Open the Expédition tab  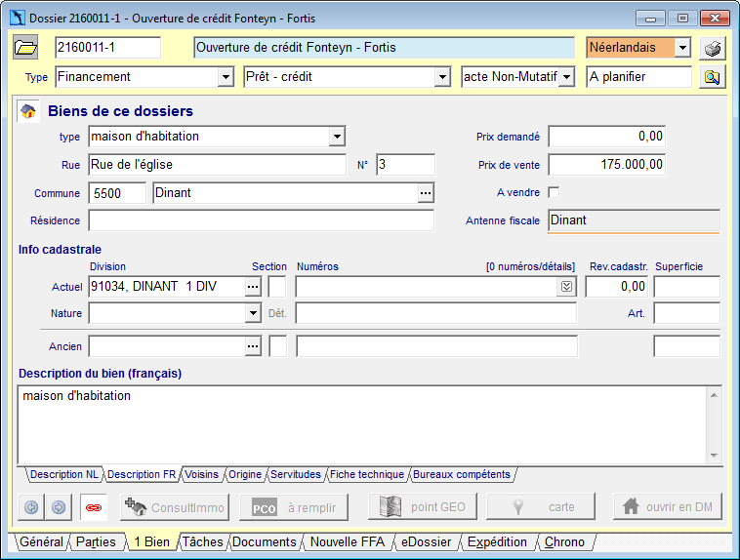pyautogui.click(x=497, y=542)
